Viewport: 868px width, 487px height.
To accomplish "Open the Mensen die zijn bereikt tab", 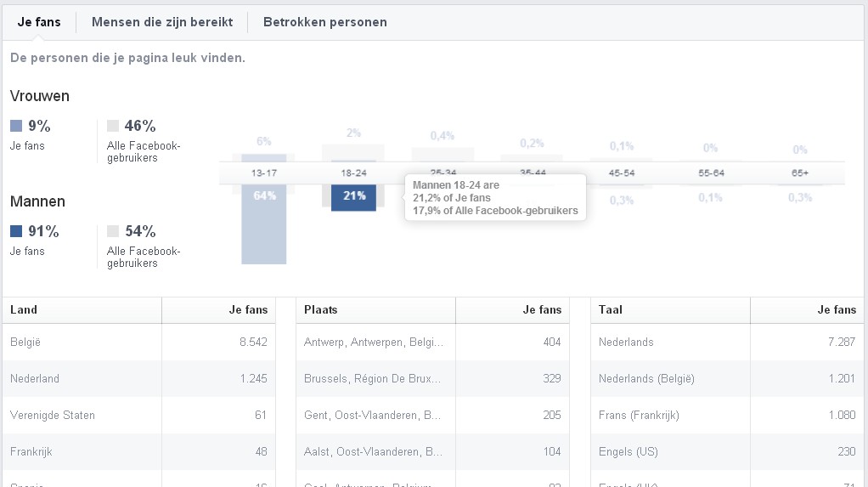I will pos(162,22).
